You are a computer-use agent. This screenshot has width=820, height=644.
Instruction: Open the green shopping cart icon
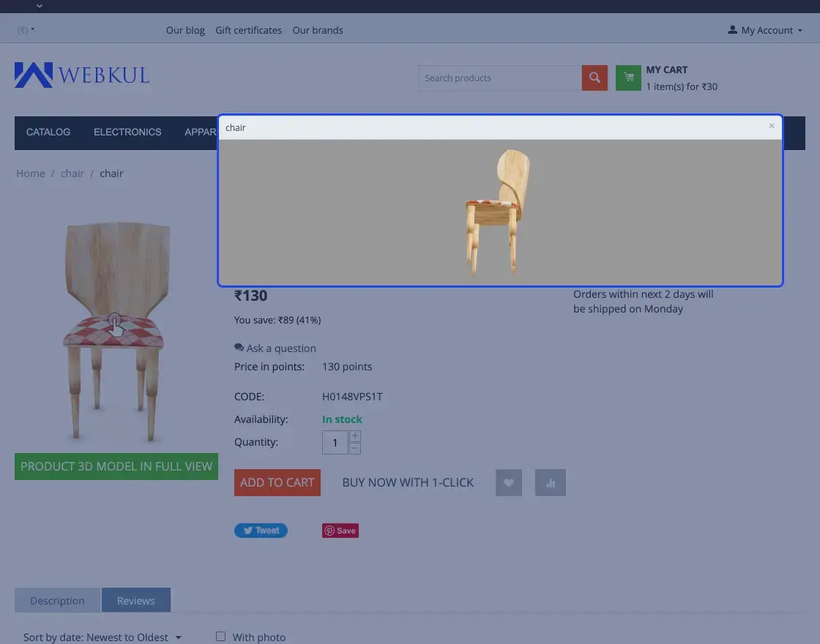628,78
